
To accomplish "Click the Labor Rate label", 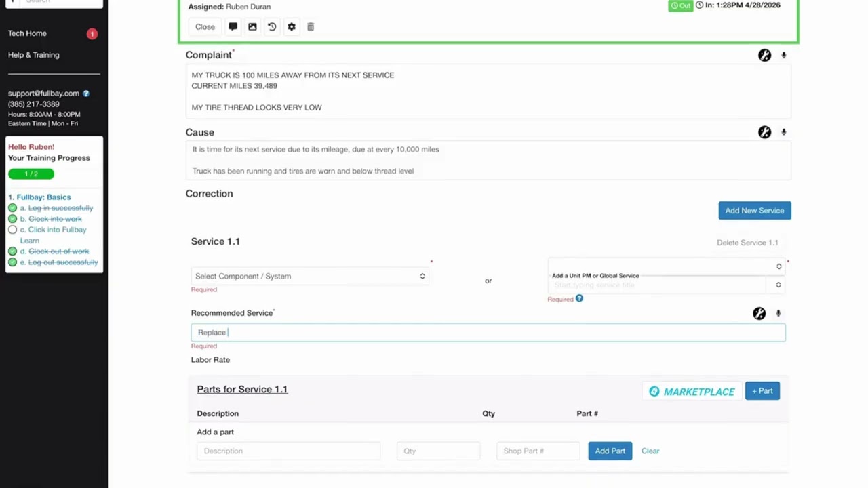I will pyautogui.click(x=210, y=360).
